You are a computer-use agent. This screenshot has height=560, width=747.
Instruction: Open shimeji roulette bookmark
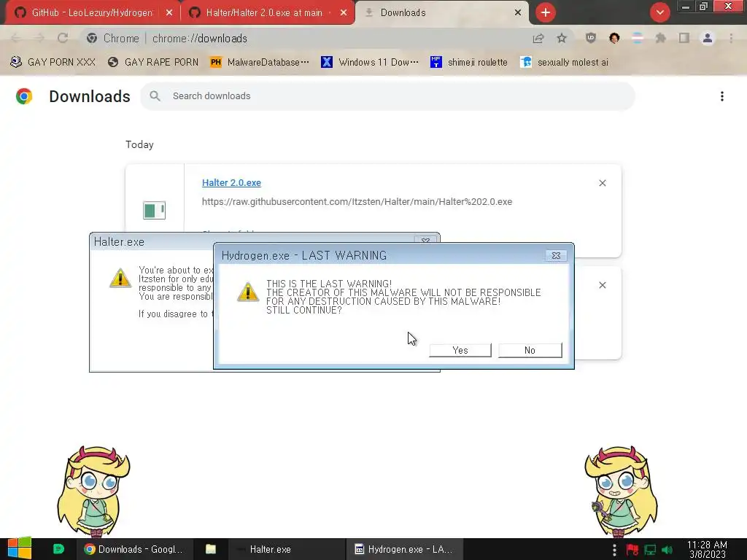coord(469,63)
